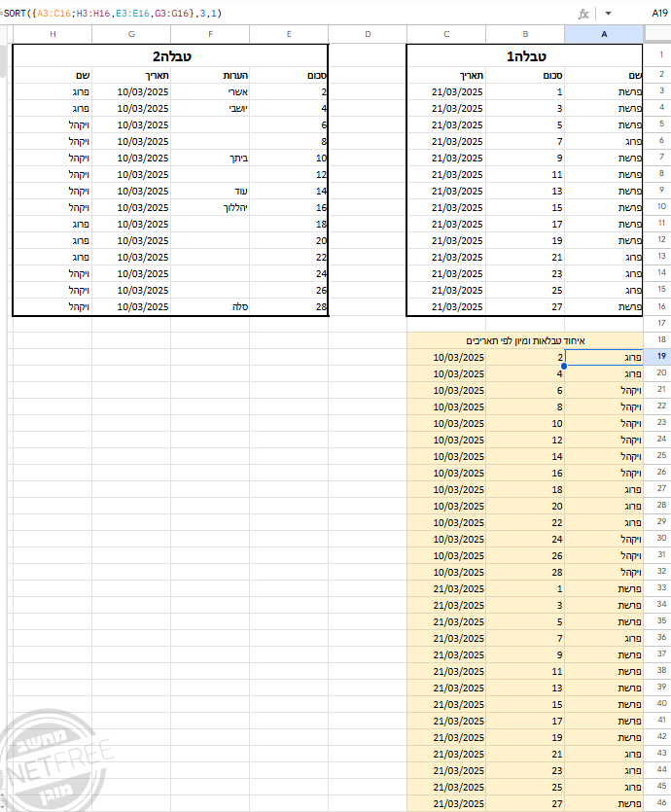
Task: Select the תאריך header in column C
Action: point(446,76)
